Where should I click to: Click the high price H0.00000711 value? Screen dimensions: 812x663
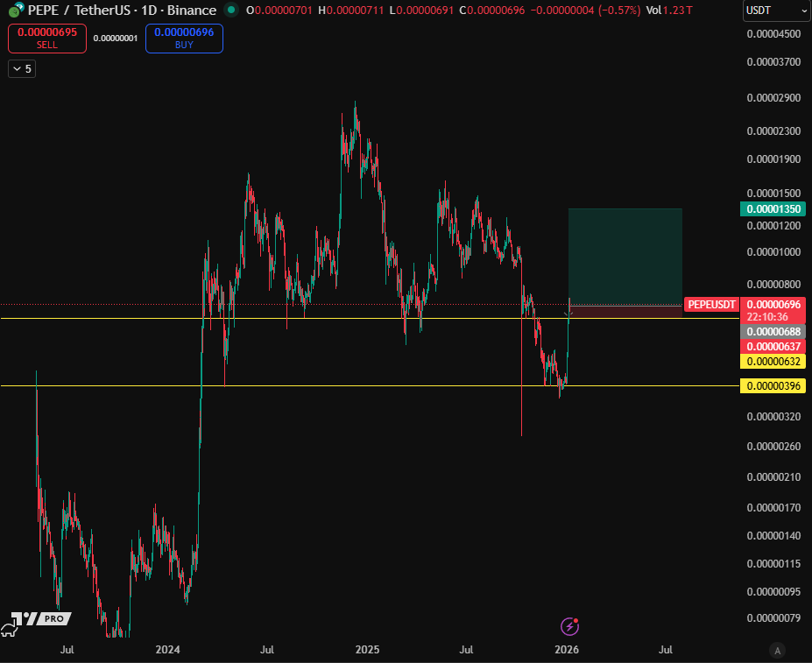(x=350, y=11)
